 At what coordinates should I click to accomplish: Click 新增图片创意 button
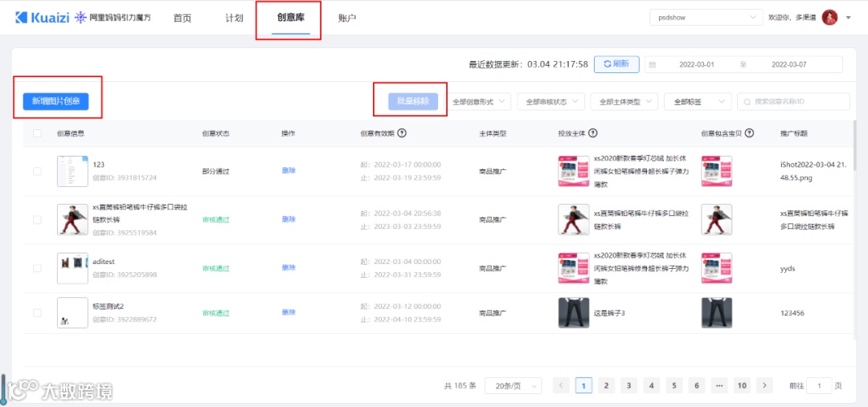pyautogui.click(x=56, y=101)
